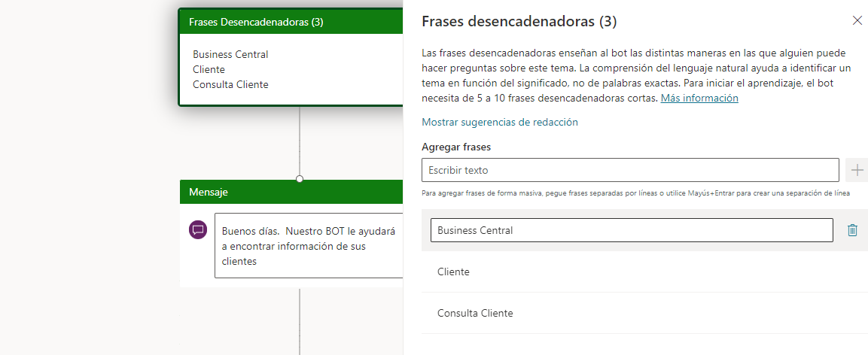Close the Frases desencadenadoras panel
868x355 pixels.
(857, 21)
